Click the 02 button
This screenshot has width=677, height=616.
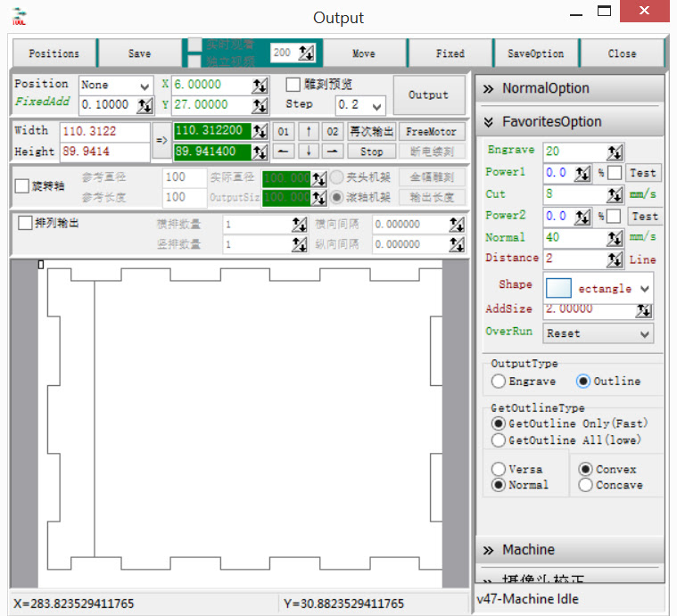(333, 131)
